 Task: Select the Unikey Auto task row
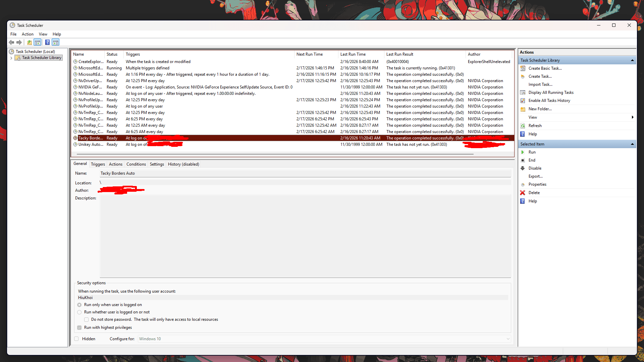point(91,144)
